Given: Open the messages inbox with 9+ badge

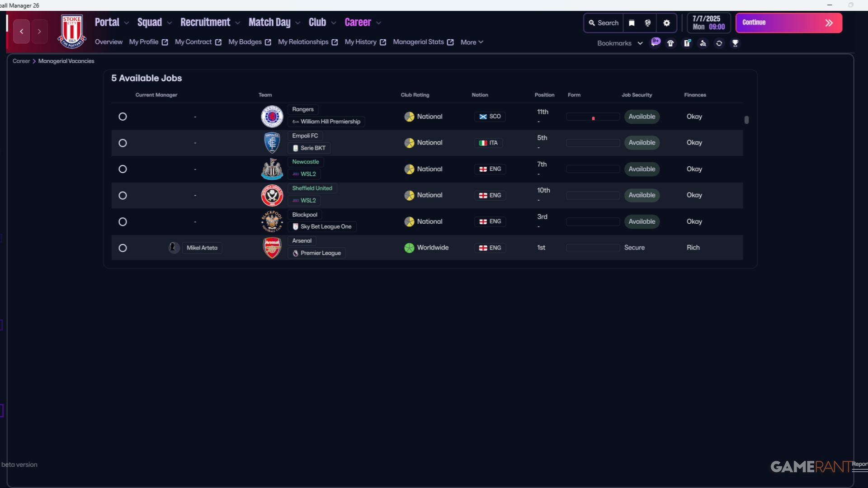Looking at the screenshot, I should click(x=655, y=42).
